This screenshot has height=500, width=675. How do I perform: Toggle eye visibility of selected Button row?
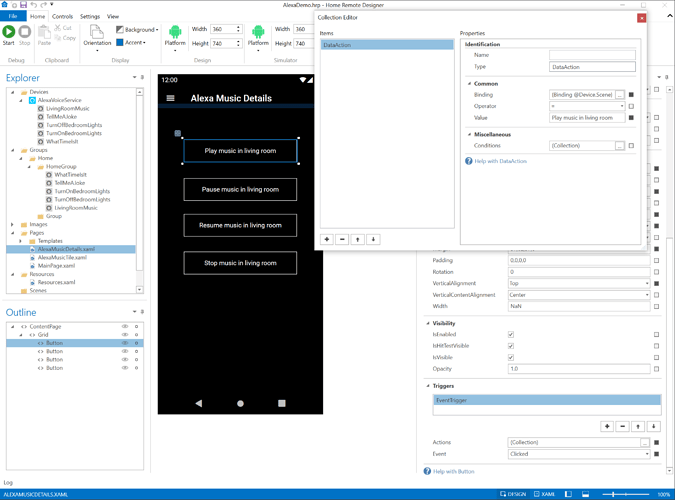click(x=125, y=343)
